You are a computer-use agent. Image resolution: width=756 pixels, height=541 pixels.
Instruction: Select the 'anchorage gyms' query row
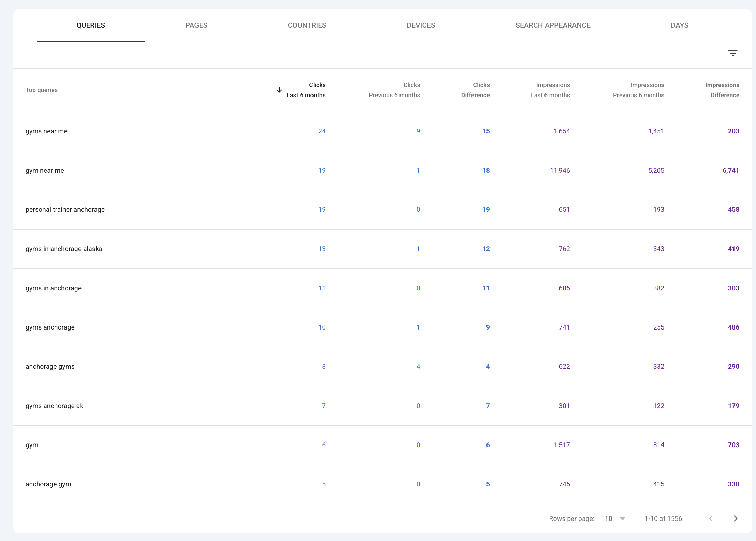point(382,367)
